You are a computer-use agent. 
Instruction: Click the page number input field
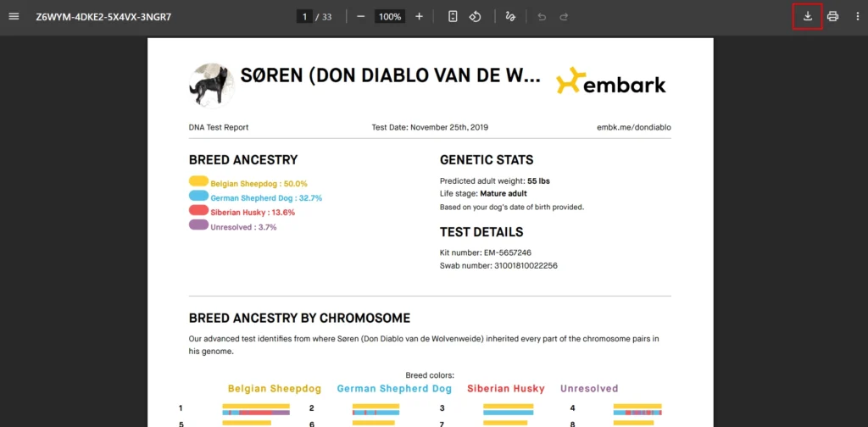[x=304, y=17]
